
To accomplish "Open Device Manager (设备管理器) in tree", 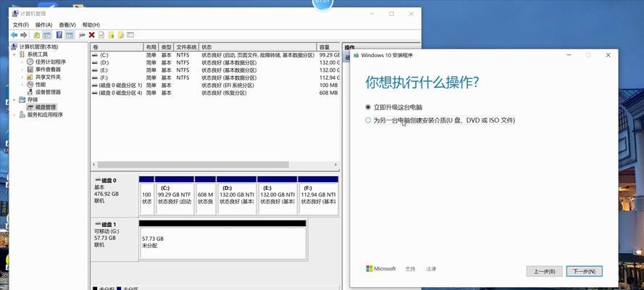I will point(48,92).
